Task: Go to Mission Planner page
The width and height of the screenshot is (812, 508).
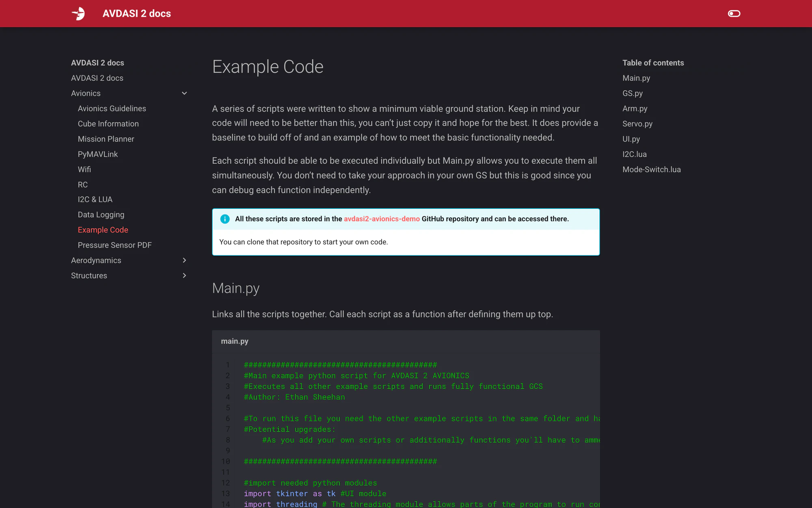Action: 106,139
